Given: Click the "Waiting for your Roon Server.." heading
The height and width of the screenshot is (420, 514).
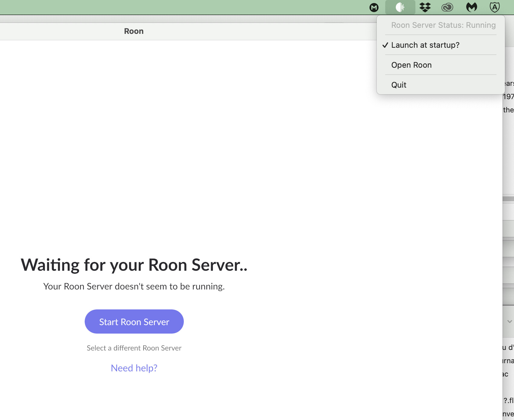Looking at the screenshot, I should (x=134, y=265).
